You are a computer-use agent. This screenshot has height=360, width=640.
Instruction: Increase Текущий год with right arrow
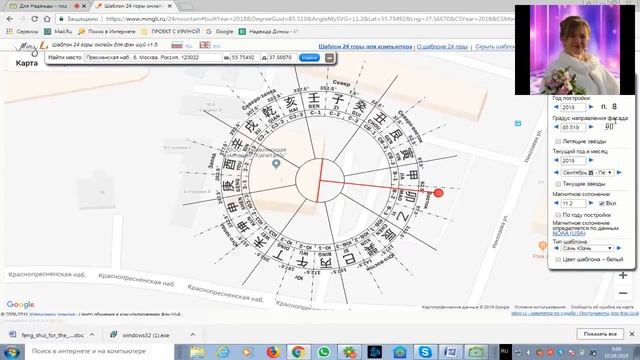pos(591,160)
